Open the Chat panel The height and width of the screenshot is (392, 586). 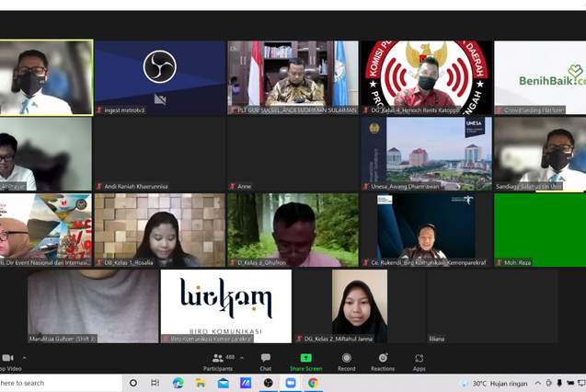265,361
